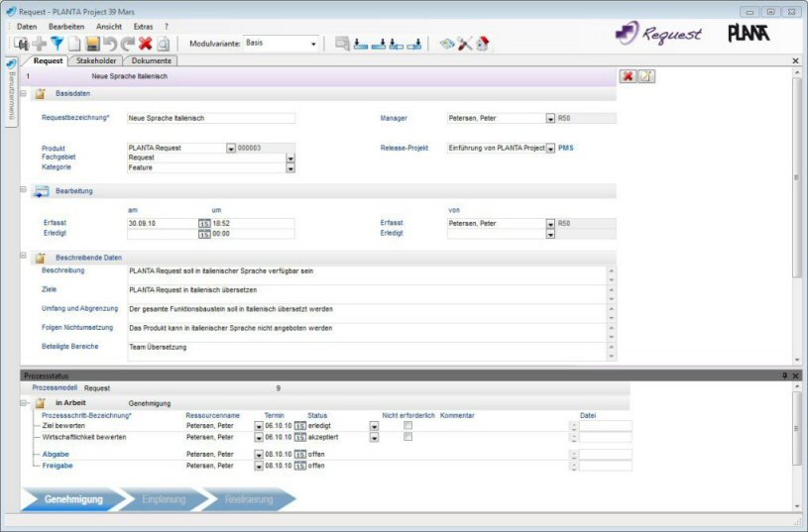808x532 pixels.
Task: Click the house home icon in toolbar
Action: (483, 44)
